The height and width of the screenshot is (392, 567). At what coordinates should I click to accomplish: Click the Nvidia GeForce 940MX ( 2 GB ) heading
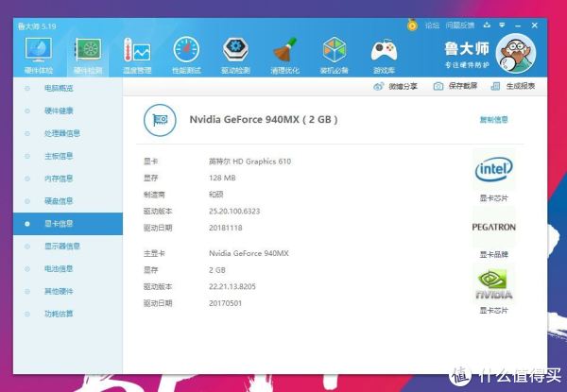pyautogui.click(x=264, y=120)
